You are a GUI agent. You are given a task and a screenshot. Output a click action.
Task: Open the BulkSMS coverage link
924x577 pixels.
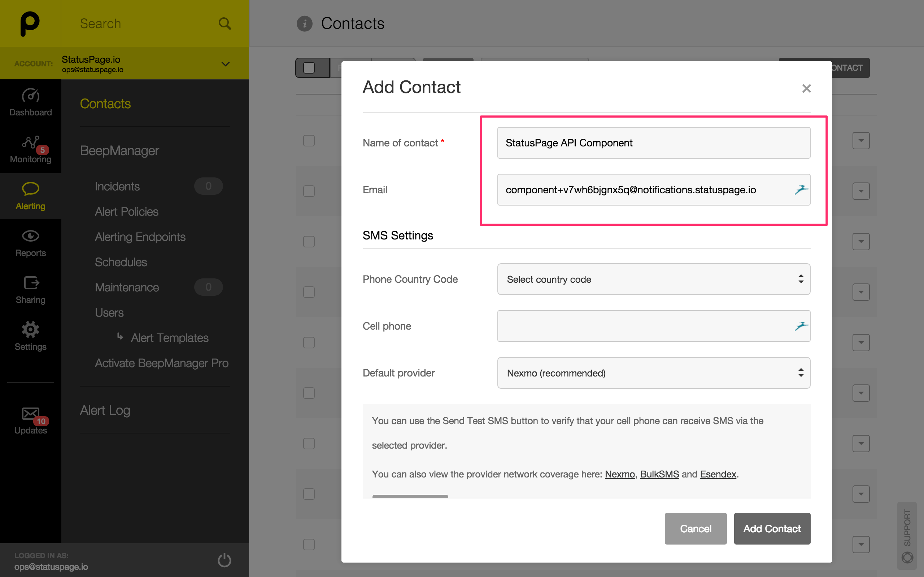pyautogui.click(x=659, y=474)
